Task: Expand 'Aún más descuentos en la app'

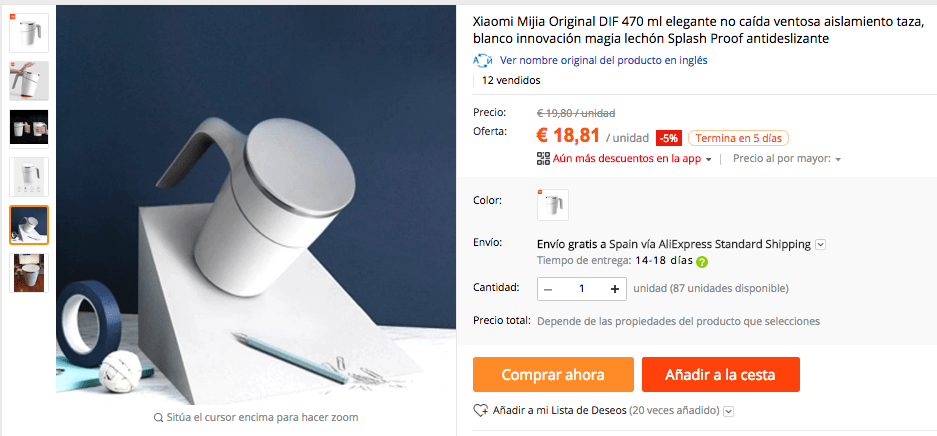Action: tap(632, 159)
